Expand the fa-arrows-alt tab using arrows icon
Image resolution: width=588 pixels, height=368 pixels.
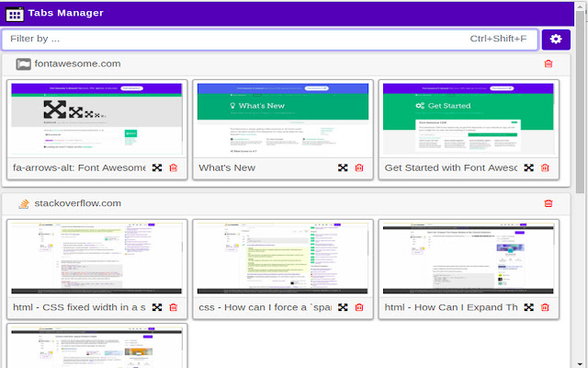[157, 167]
